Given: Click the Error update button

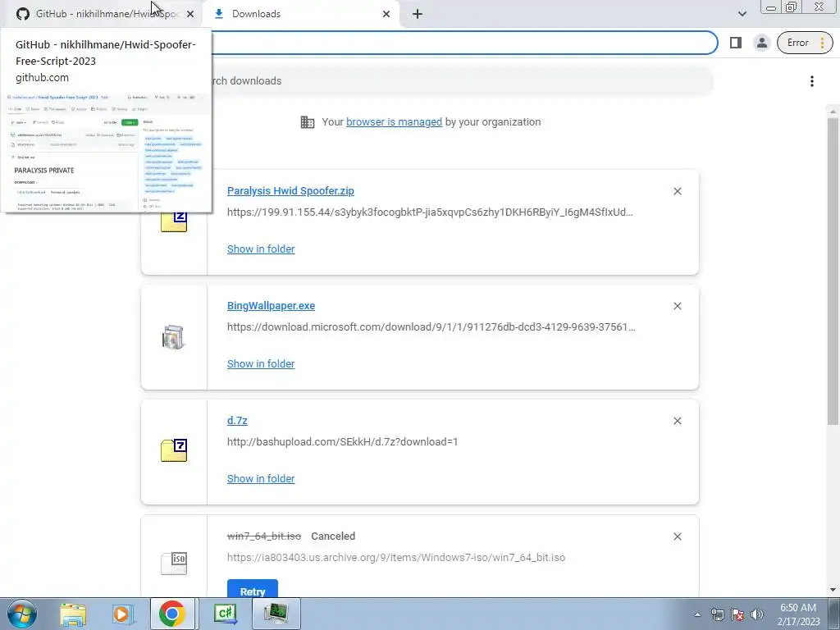Looking at the screenshot, I should point(805,43).
